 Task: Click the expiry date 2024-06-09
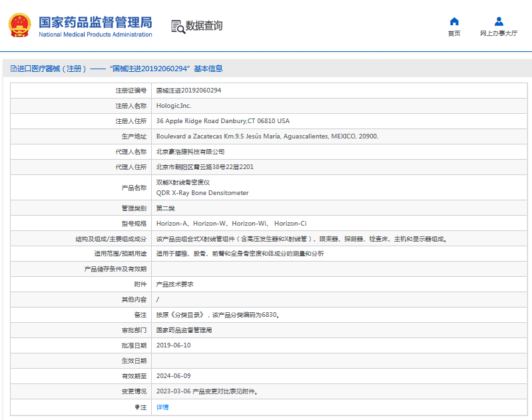click(173, 376)
